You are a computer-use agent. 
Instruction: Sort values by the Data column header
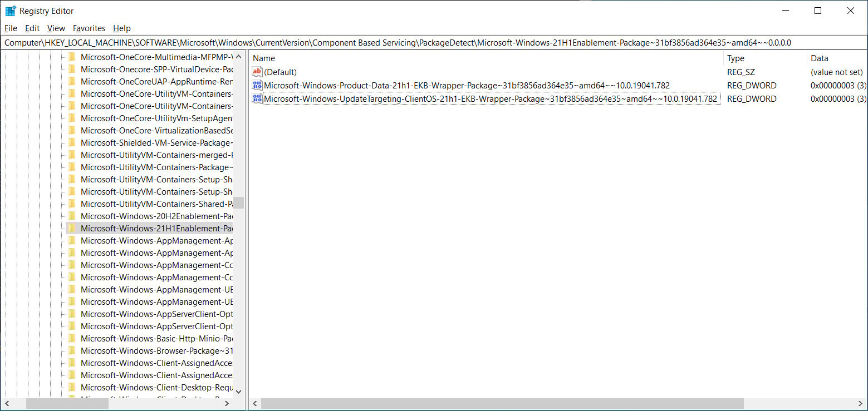pyautogui.click(x=837, y=58)
